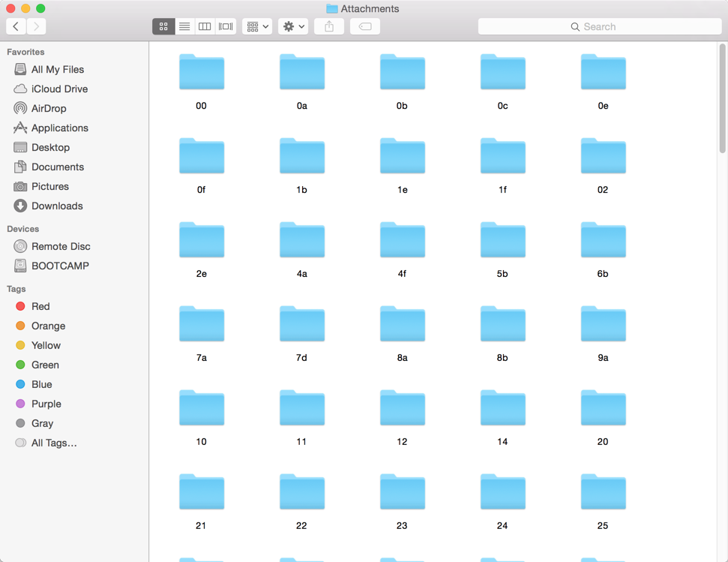728x562 pixels.
Task: Show All Tags in the sidebar
Action: [54, 443]
